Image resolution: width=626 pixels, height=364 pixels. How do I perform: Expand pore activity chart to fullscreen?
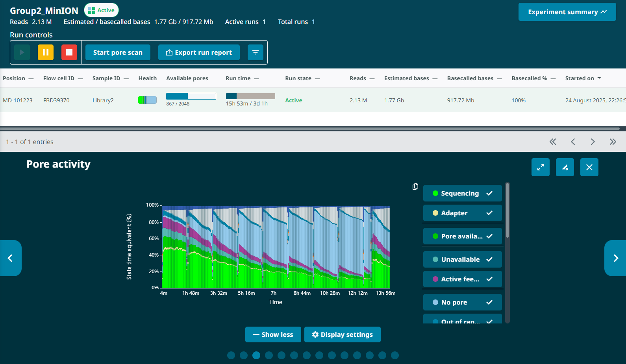[541, 167]
